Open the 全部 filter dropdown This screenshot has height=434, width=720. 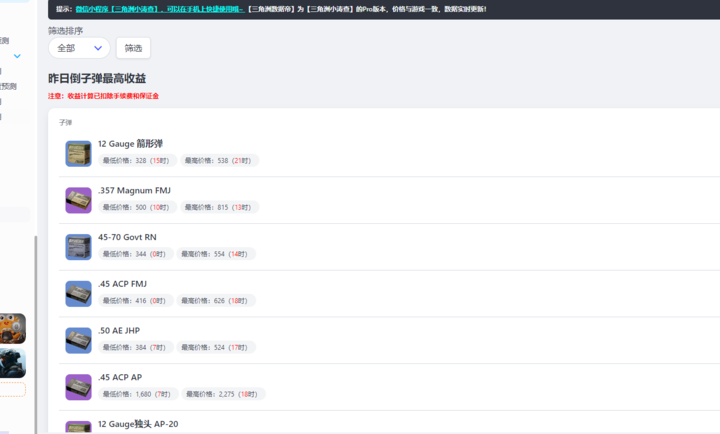click(x=78, y=48)
